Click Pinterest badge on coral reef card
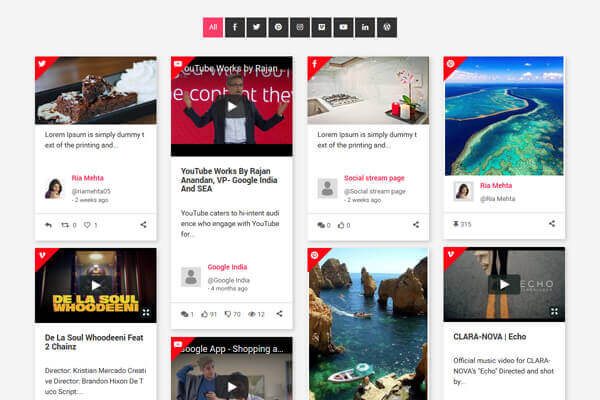600x400 pixels. point(451,64)
